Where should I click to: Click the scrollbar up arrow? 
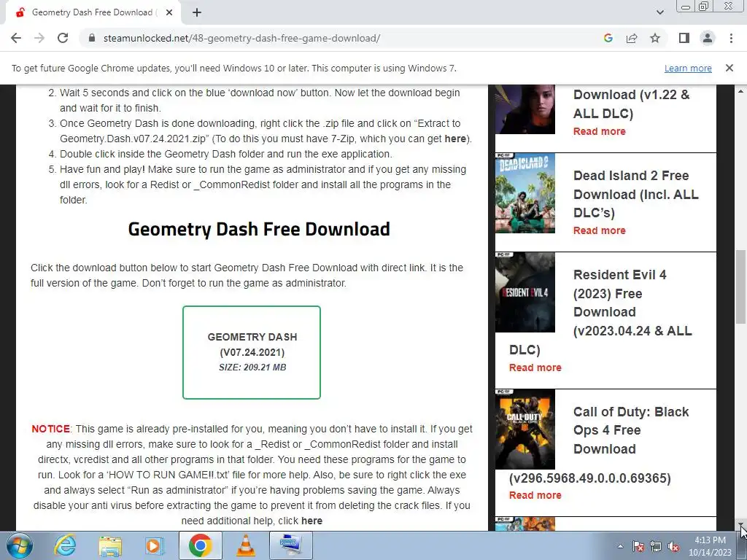[741, 90]
